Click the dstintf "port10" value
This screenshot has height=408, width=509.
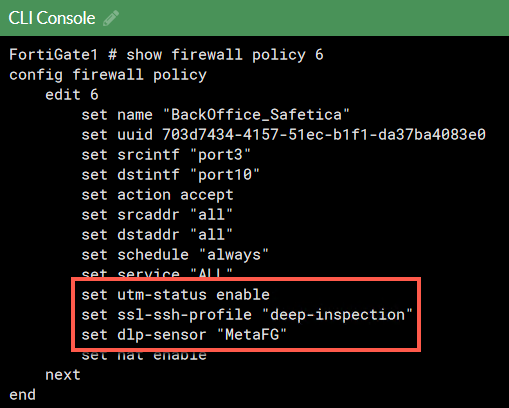pos(225,175)
